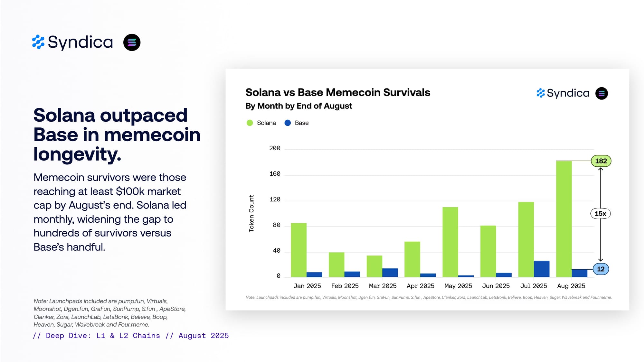Image resolution: width=644 pixels, height=362 pixels.
Task: Click the Solana bar for Apr 2025
Action: click(412, 259)
